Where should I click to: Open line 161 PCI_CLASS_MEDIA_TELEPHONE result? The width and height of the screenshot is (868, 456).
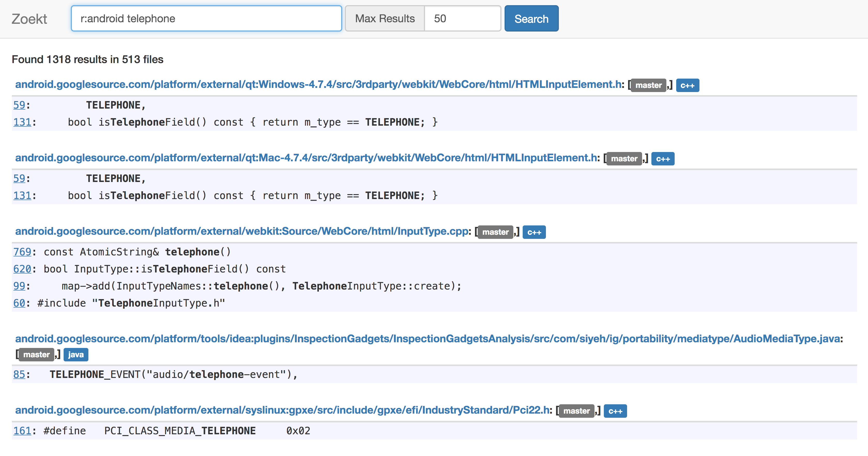pos(22,431)
